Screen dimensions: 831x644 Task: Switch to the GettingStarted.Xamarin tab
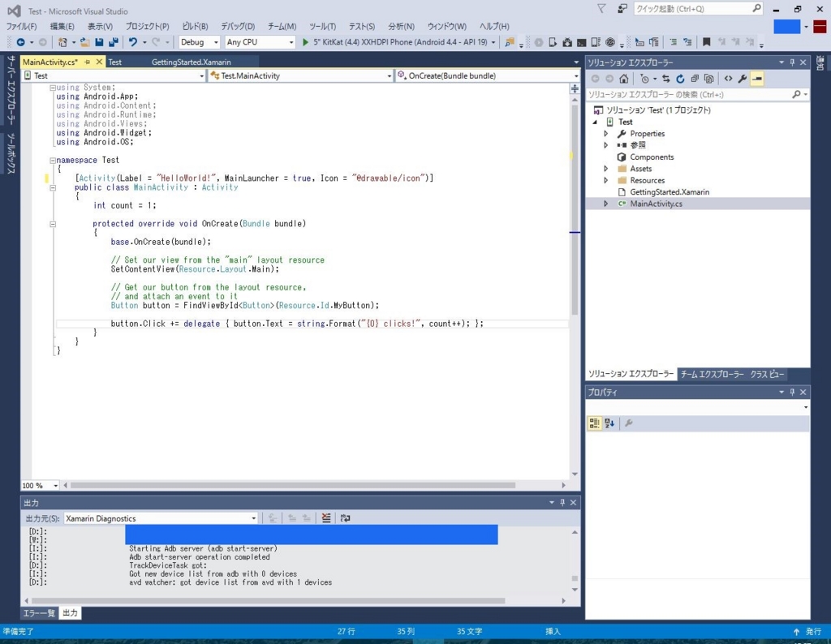click(x=191, y=62)
